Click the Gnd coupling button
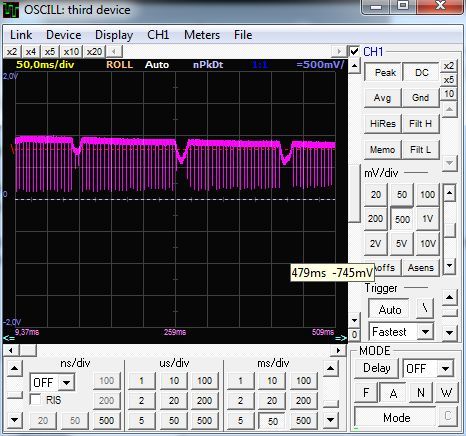Image resolution: width=466 pixels, height=436 pixels. [x=420, y=98]
